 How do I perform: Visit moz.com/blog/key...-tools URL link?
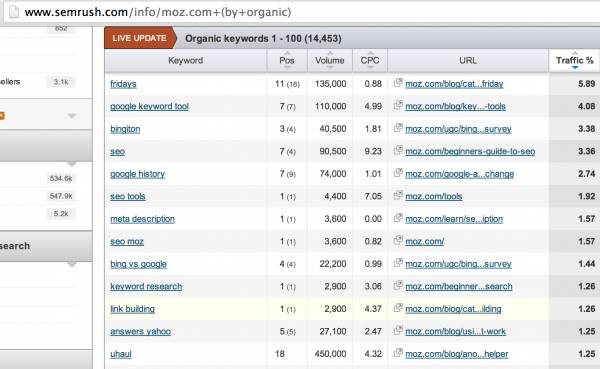[455, 106]
